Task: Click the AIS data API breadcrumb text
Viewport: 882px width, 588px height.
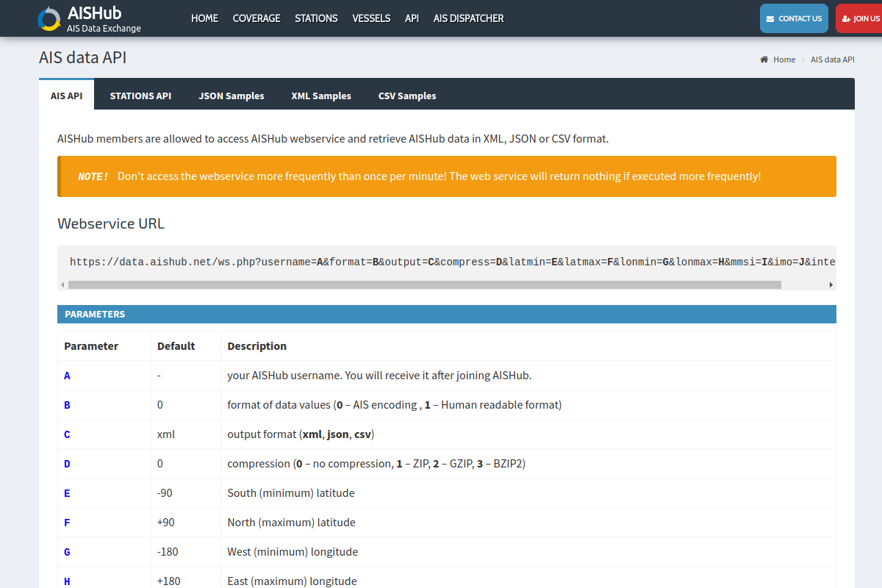Action: [833, 60]
